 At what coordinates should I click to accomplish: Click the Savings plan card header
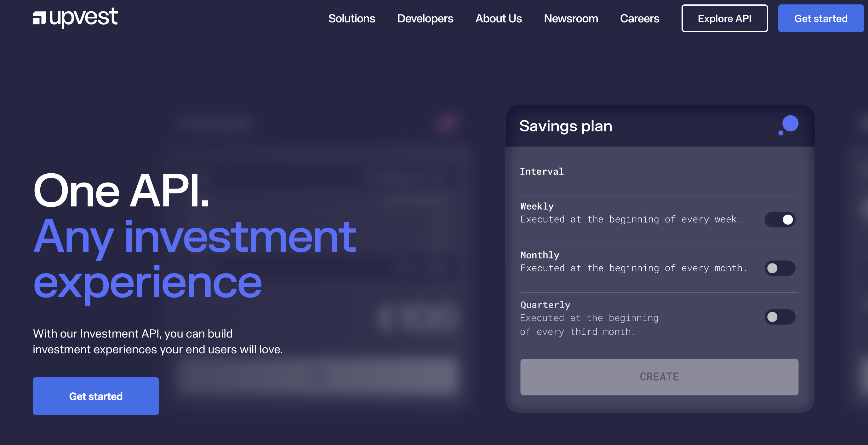click(x=566, y=126)
